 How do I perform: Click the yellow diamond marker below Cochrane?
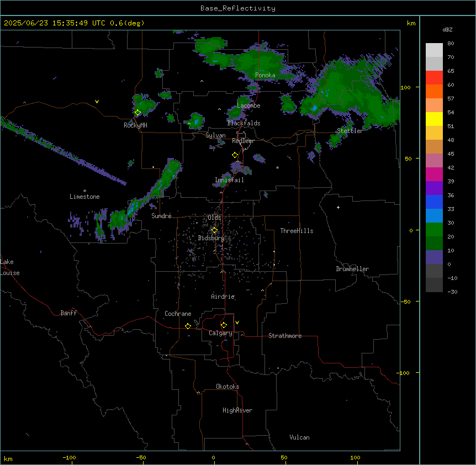[188, 326]
